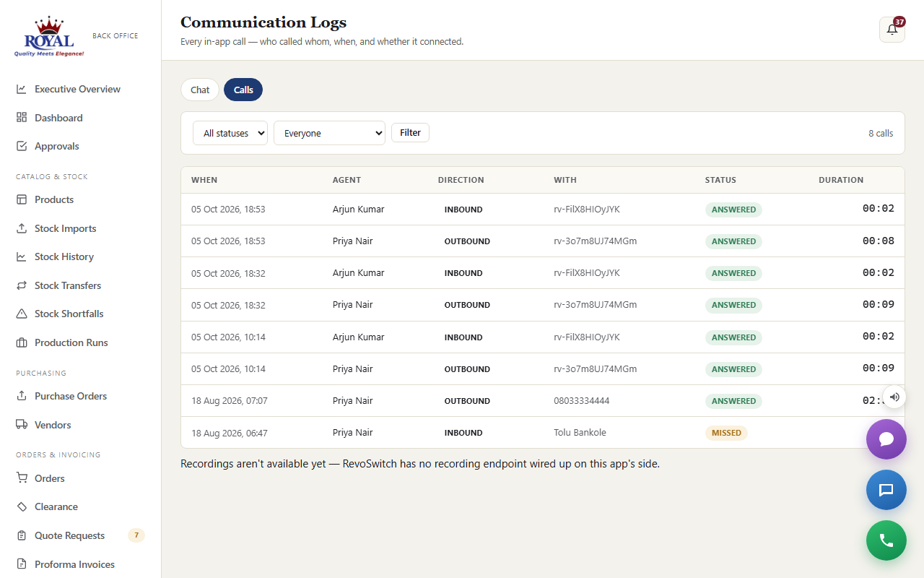Open the Vendors link
Image resolution: width=924 pixels, height=578 pixels.
coord(53,425)
